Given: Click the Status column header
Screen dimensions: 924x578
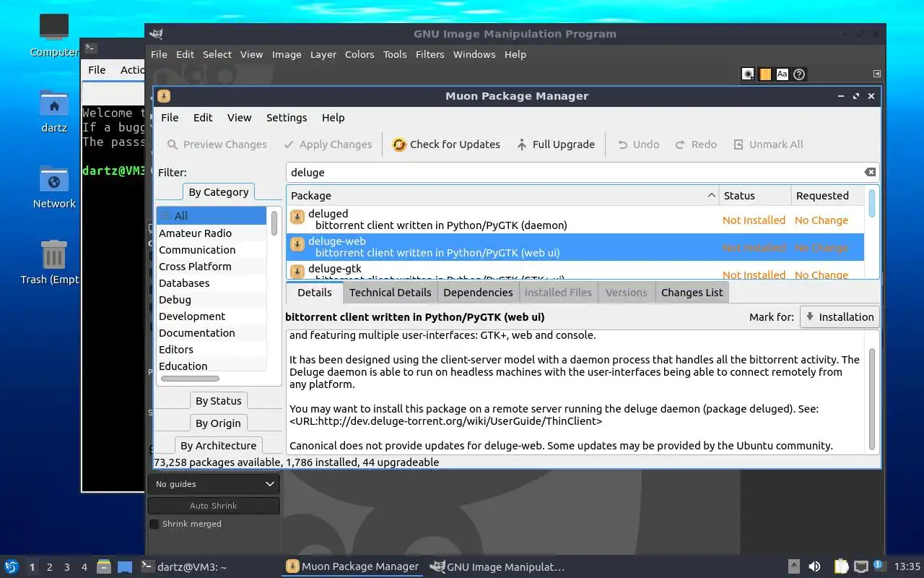Looking at the screenshot, I should pos(755,195).
